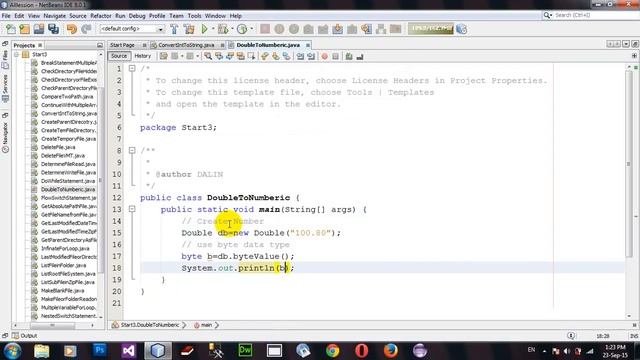Open the Tools menu
Screen dimensions: 640x360
(194, 16)
